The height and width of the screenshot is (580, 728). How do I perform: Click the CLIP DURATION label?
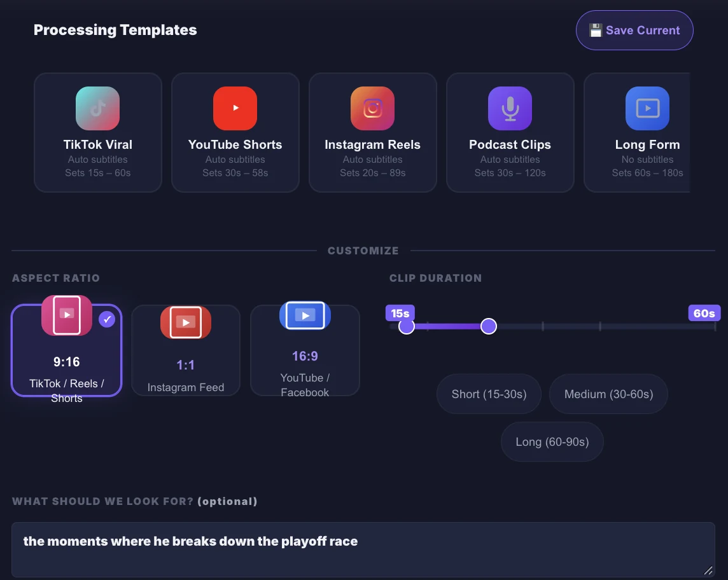click(435, 278)
